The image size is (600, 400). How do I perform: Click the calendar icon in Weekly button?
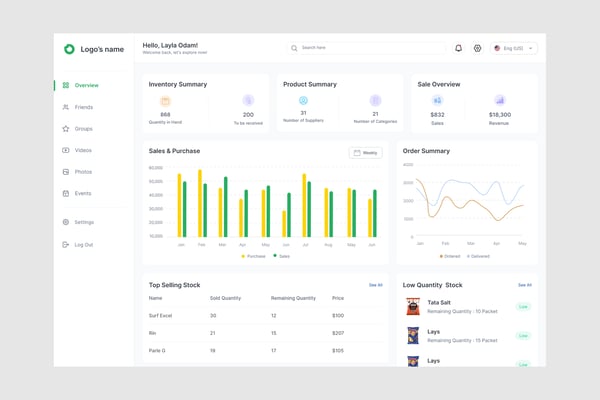click(x=357, y=153)
